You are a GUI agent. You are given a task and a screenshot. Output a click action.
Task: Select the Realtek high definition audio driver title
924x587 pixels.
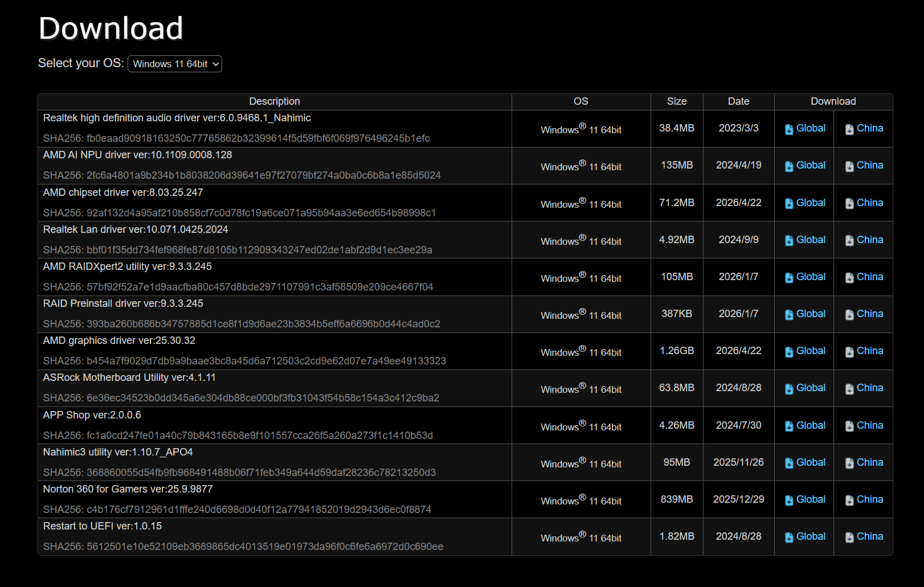point(177,118)
